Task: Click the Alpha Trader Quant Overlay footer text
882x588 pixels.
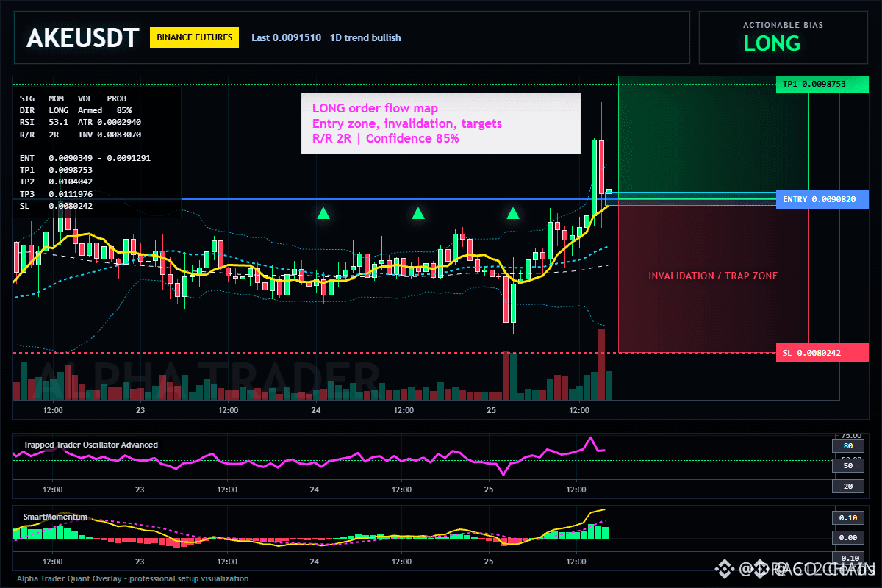Action: [x=133, y=578]
